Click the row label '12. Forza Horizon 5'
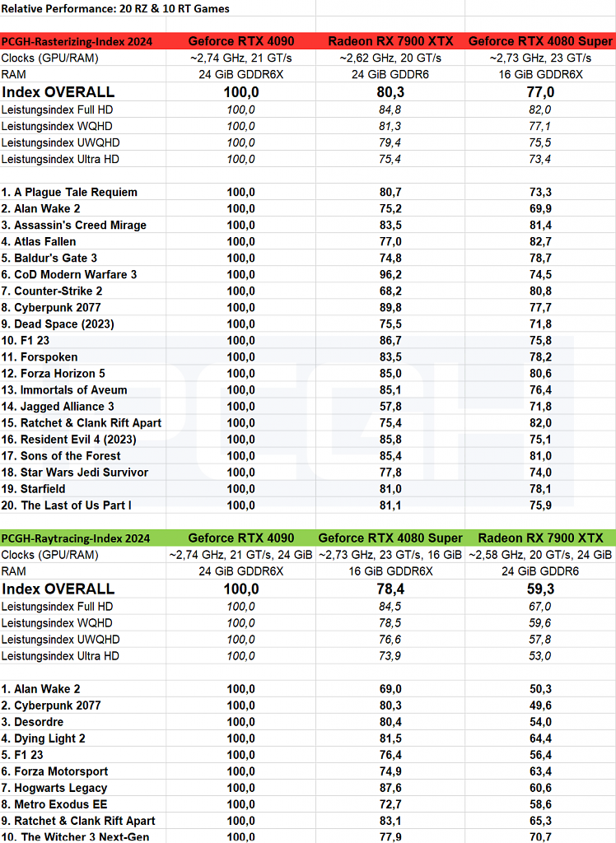This screenshot has width=616, height=843. click(x=54, y=374)
